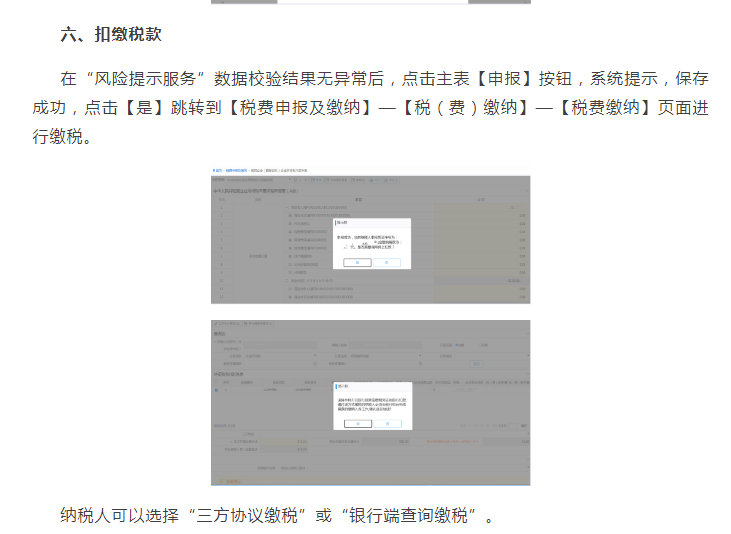
Task: Click the left calendar icon in the lower form
Action: pyautogui.click(x=315, y=362)
